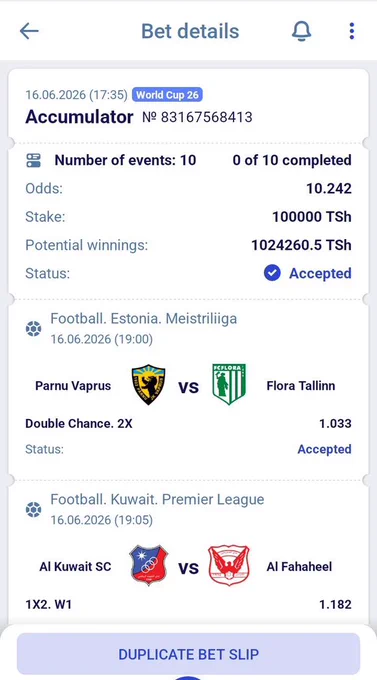Open Football. Estonia. Meistriliiga league link
Image resolution: width=377 pixels, height=680 pixels.
[x=144, y=319]
